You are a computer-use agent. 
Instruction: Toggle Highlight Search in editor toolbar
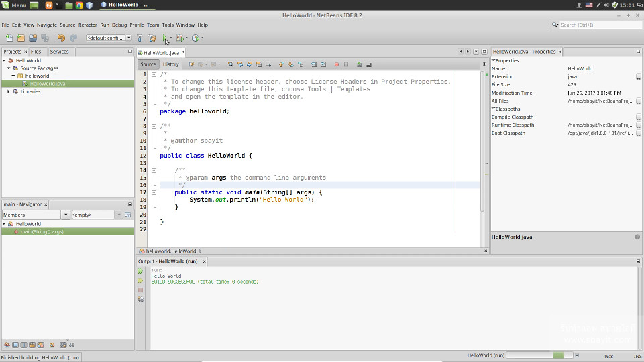click(259, 64)
